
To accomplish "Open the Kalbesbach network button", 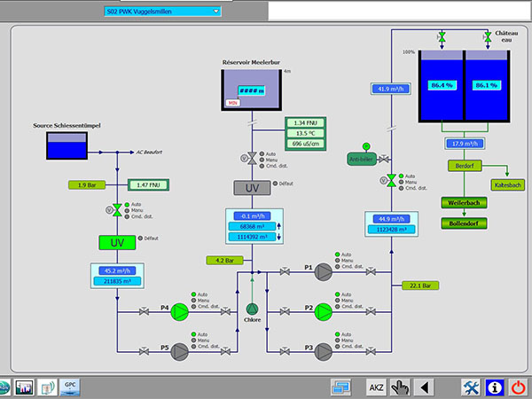I will click(x=507, y=185).
